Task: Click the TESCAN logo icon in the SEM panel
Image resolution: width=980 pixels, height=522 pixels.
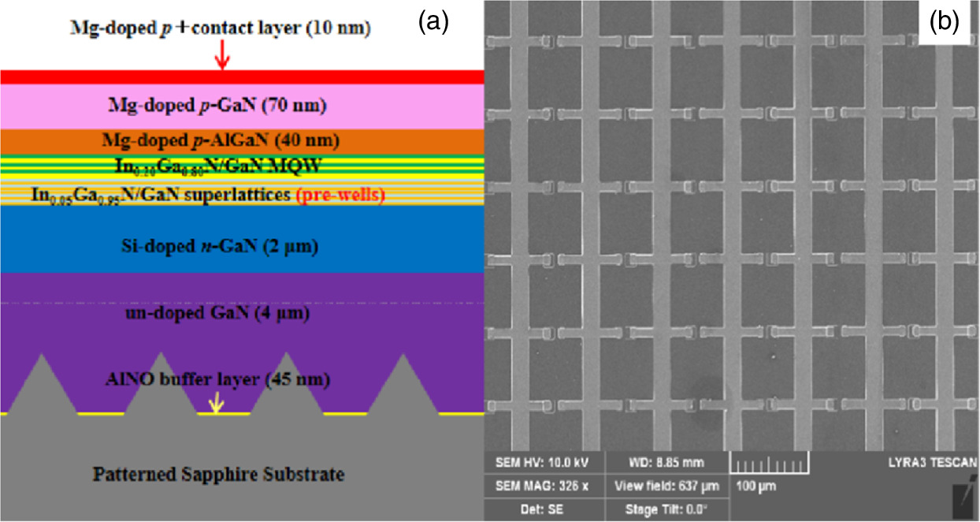Action: point(964,500)
